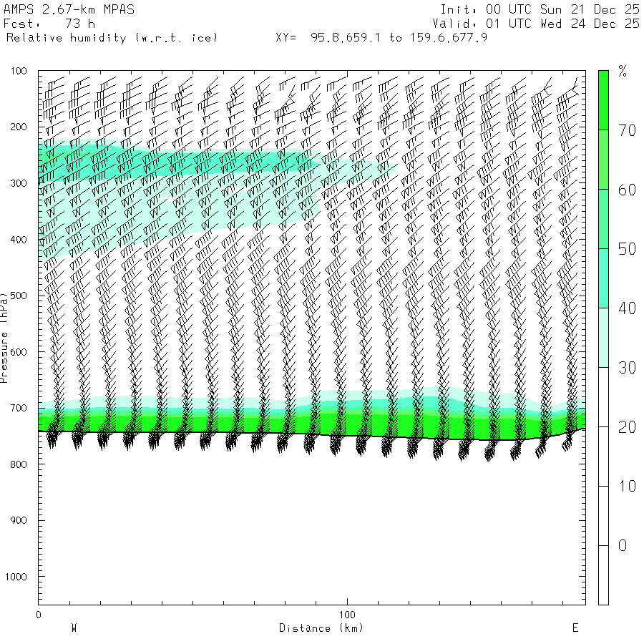The width and height of the screenshot is (644, 644).
Task: Click the colorbar label '60'
Action: pyautogui.click(x=627, y=190)
